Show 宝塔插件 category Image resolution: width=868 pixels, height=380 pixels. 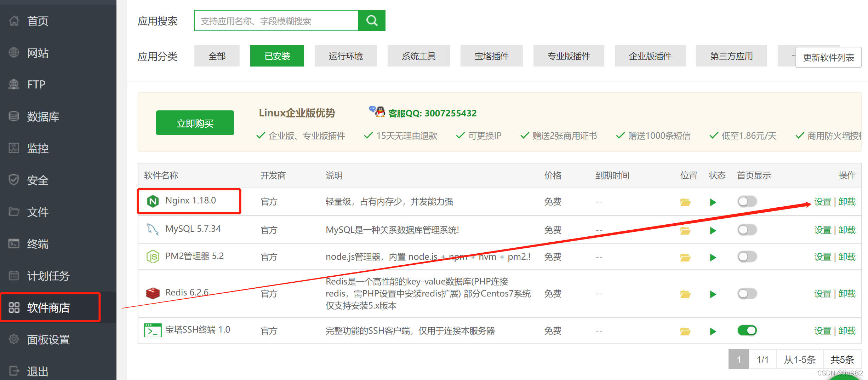[492, 56]
